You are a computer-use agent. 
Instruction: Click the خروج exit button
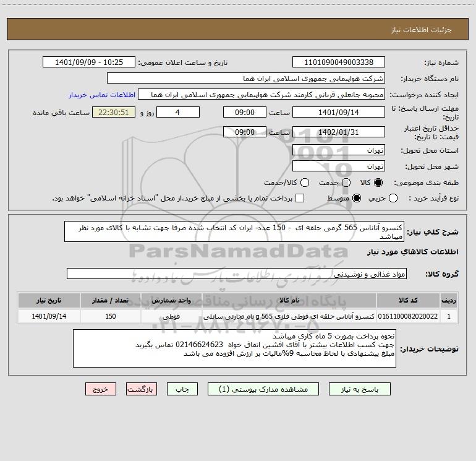click(x=101, y=389)
